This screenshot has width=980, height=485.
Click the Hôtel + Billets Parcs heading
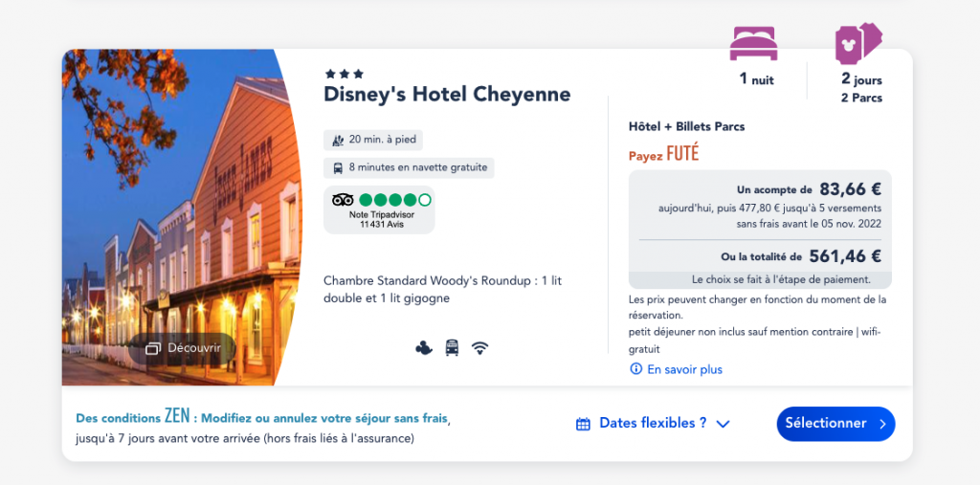pyautogui.click(x=687, y=127)
